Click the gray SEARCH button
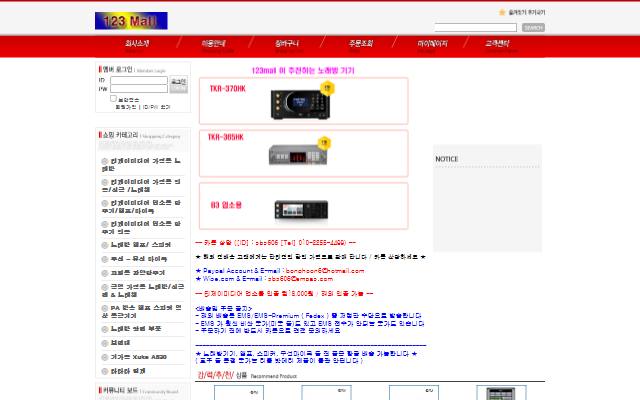 [533, 27]
